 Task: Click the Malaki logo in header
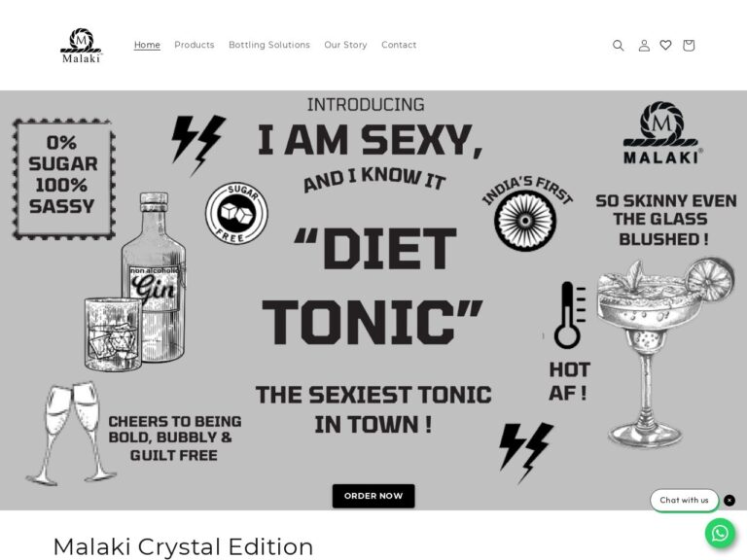81,46
